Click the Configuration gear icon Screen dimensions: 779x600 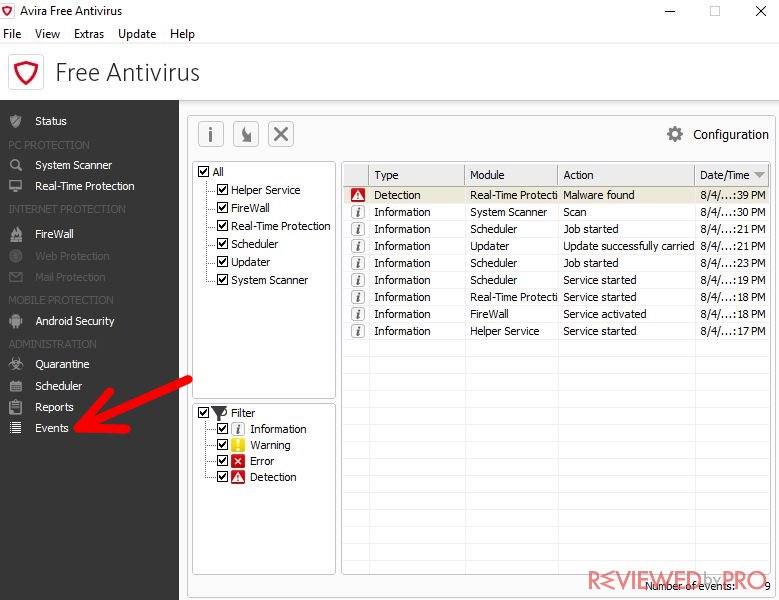(675, 134)
